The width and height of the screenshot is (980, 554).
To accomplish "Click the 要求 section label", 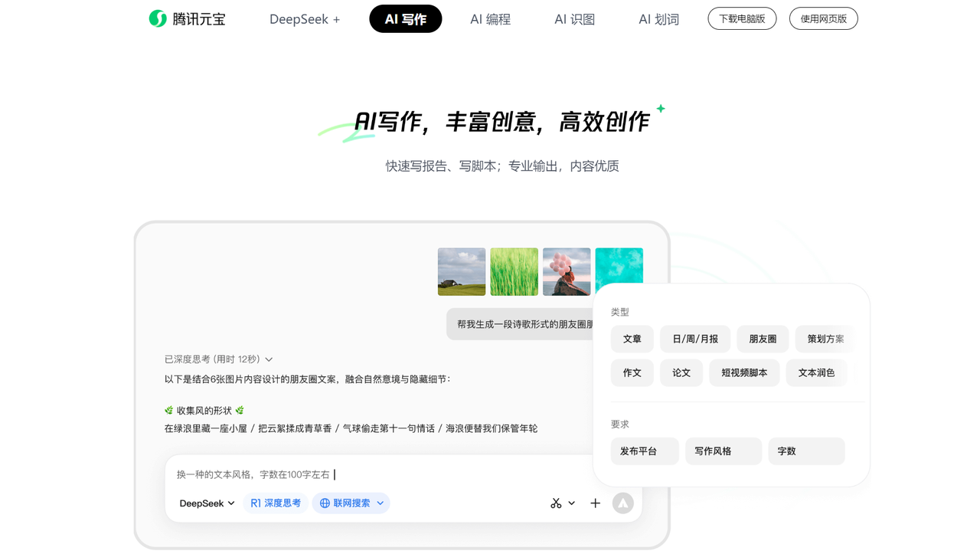I will (x=620, y=424).
